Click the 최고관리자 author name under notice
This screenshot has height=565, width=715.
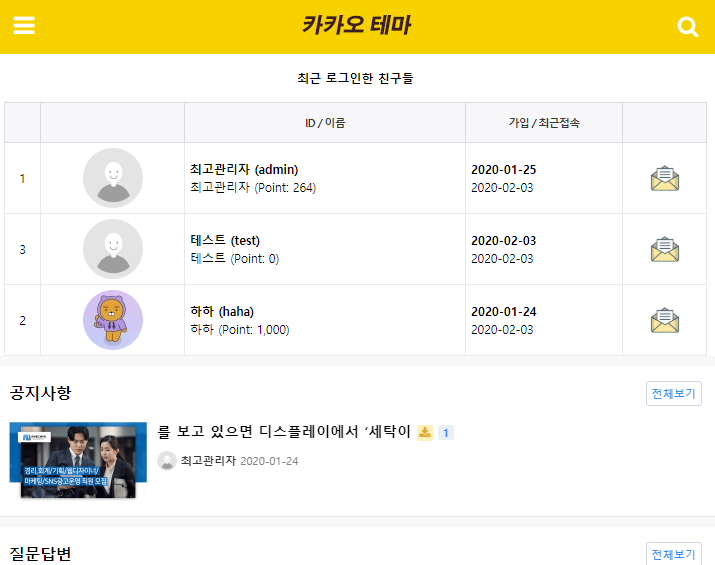tap(207, 461)
